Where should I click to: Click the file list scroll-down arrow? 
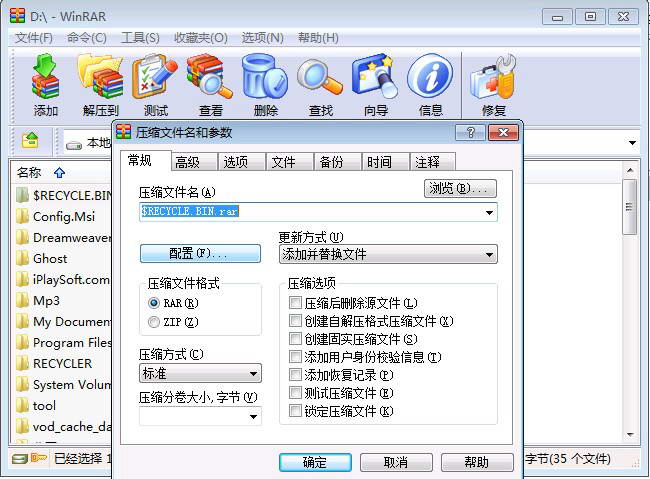630,435
